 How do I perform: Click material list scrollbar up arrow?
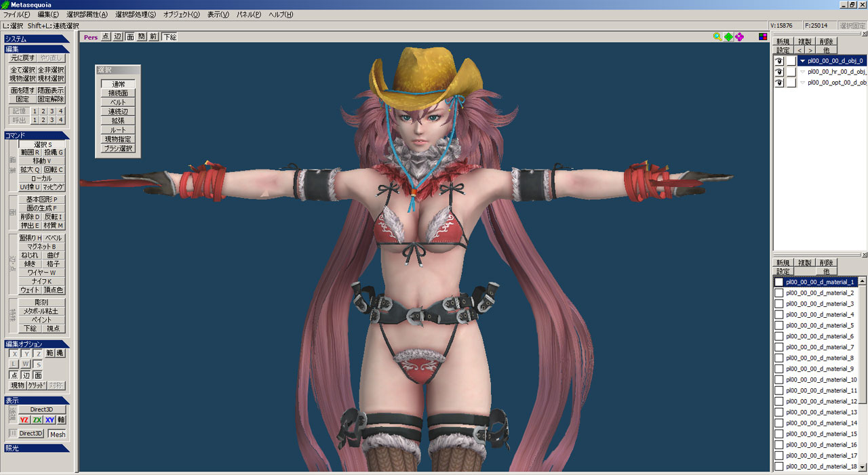point(863,281)
